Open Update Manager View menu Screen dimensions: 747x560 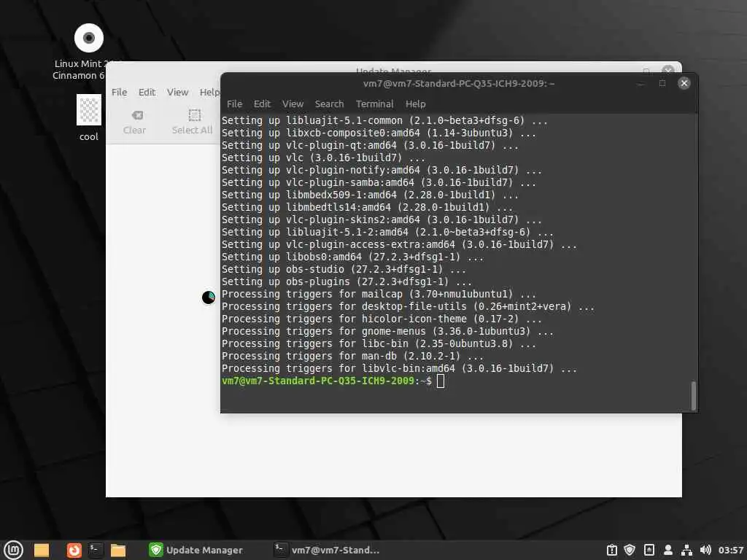click(x=178, y=92)
